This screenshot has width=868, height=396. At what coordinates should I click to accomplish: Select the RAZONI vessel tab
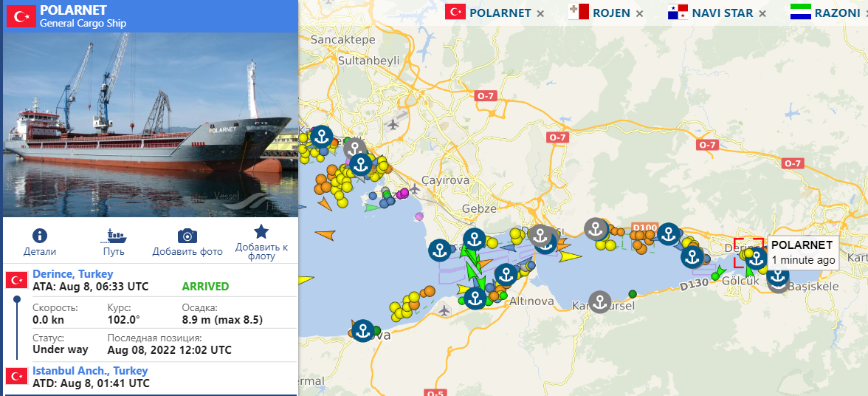point(837,13)
